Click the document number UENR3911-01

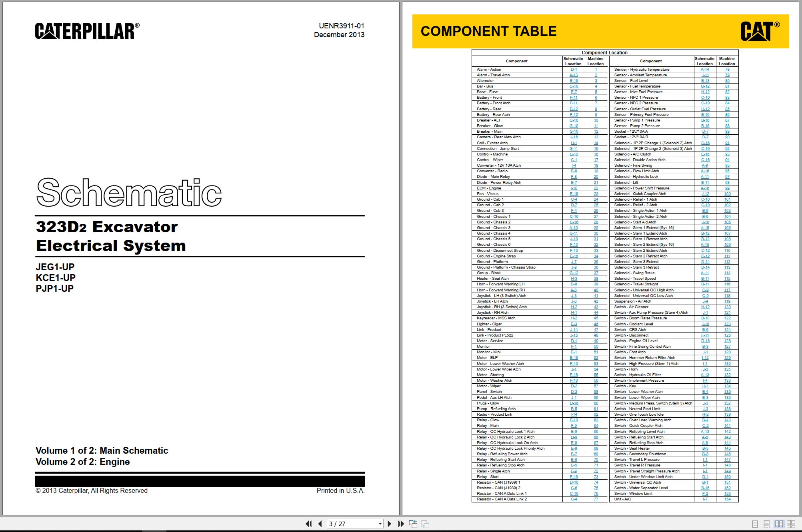341,26
